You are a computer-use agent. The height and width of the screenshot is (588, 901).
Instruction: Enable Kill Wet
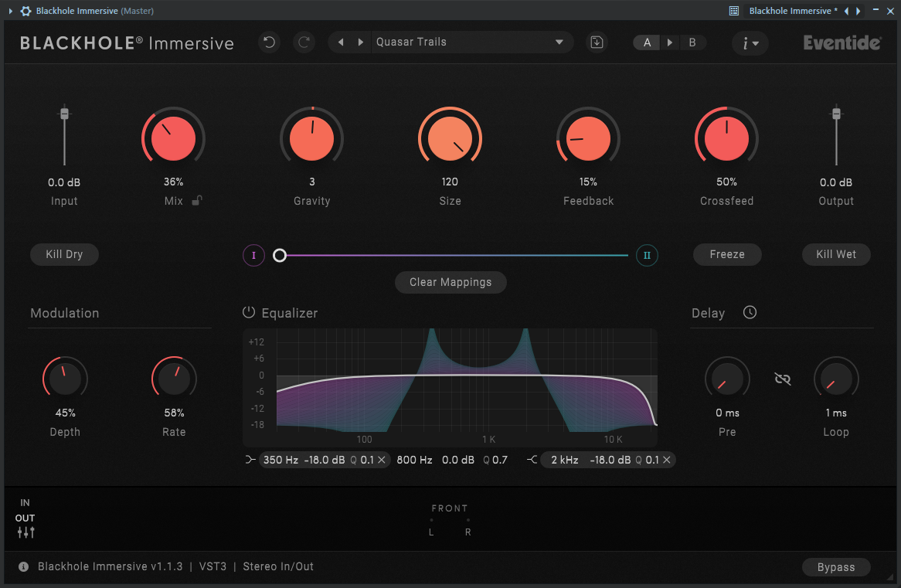click(836, 254)
